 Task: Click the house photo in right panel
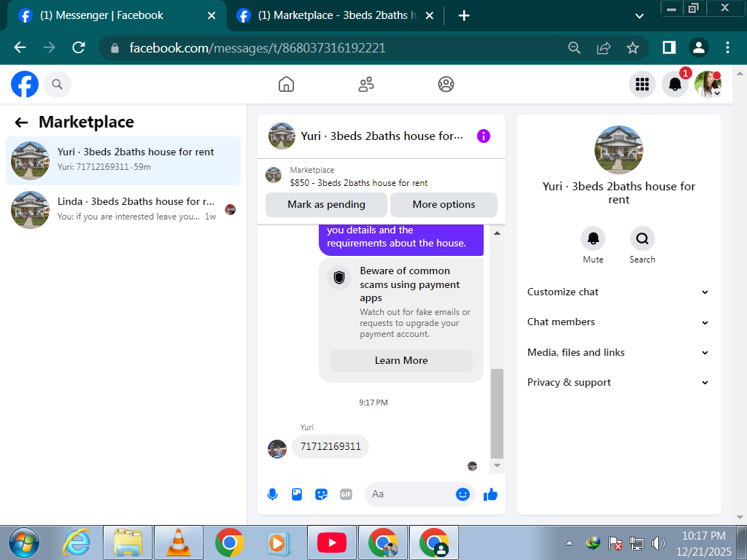619,150
